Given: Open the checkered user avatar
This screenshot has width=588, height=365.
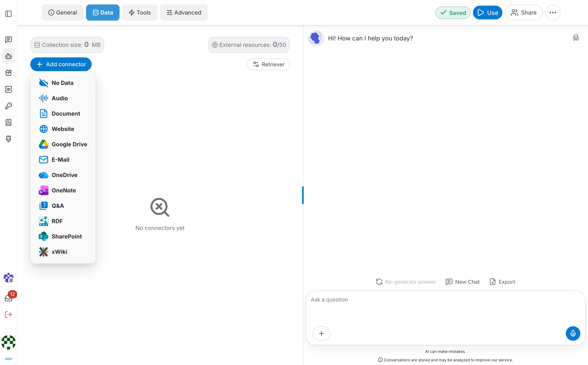Looking at the screenshot, I should [x=8, y=342].
